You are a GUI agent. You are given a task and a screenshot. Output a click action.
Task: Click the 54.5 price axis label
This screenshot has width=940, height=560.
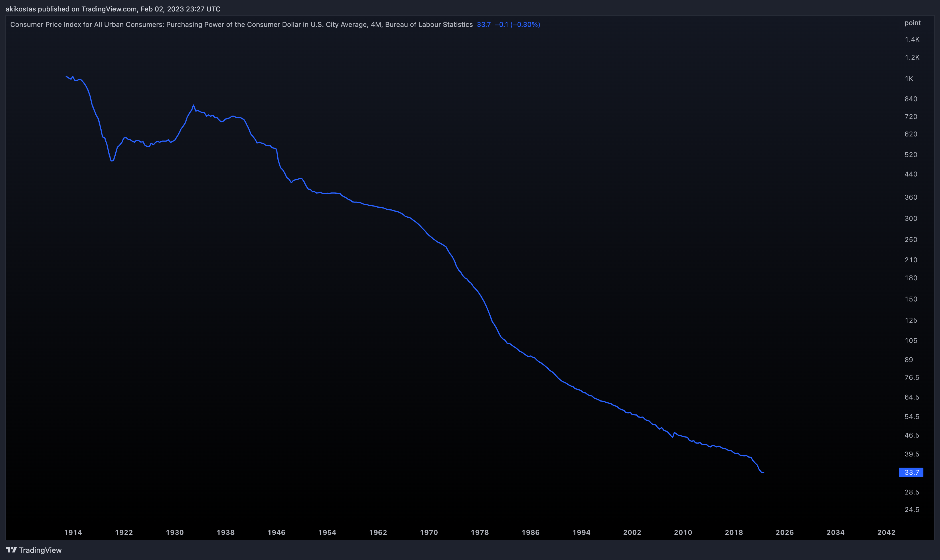click(x=912, y=417)
